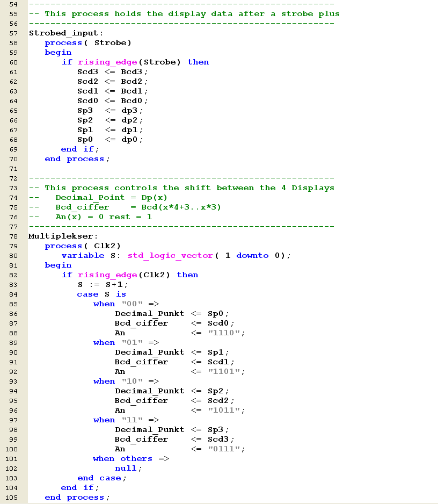Click the line 'Sp2 <= dp2;'
This screenshot has width=438, height=504.
(x=110, y=120)
